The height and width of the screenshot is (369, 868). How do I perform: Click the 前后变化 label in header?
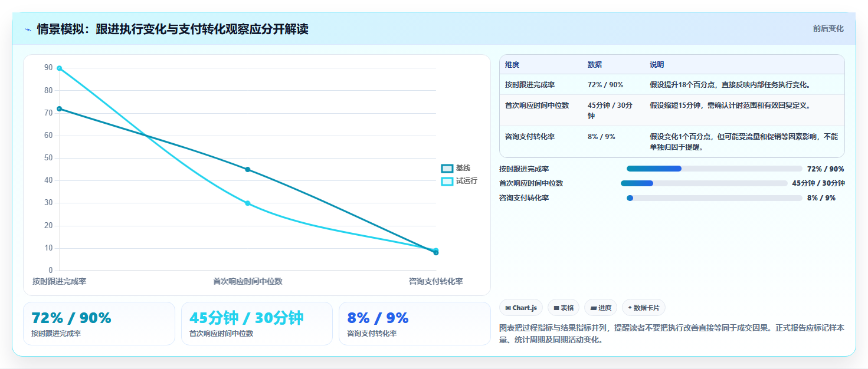[x=828, y=28]
